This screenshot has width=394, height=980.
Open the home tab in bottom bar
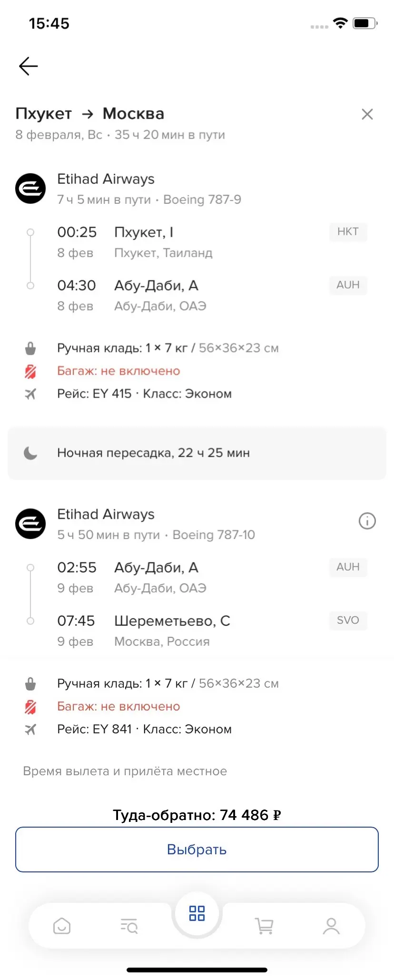pyautogui.click(x=62, y=926)
